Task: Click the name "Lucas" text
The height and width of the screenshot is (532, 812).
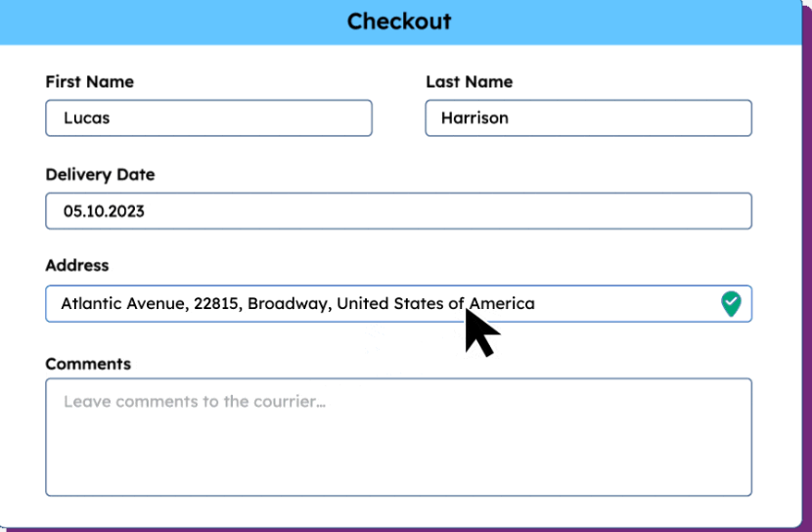Action: click(86, 118)
